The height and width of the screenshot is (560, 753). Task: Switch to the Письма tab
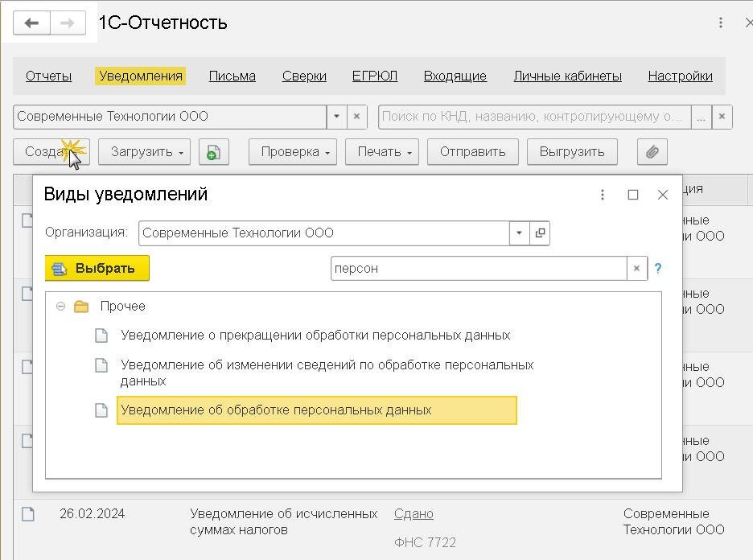(232, 76)
